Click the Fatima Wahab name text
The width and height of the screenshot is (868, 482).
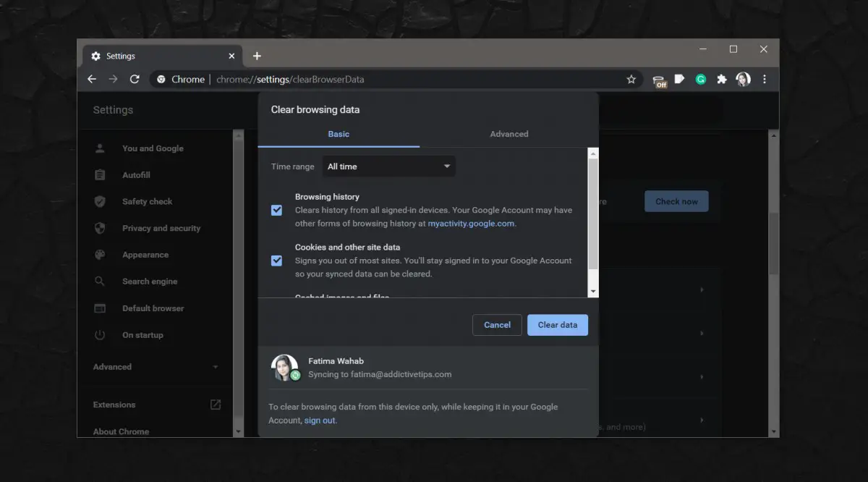point(336,360)
